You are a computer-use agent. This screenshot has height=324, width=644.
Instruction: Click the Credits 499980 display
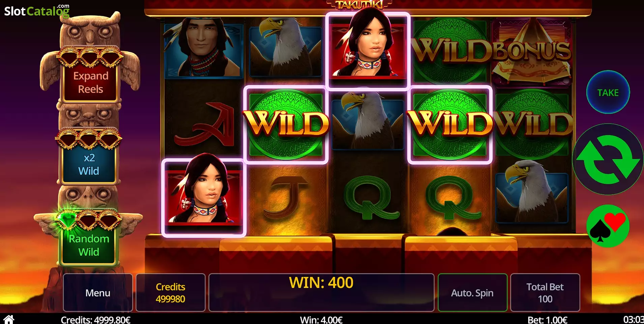click(x=170, y=293)
